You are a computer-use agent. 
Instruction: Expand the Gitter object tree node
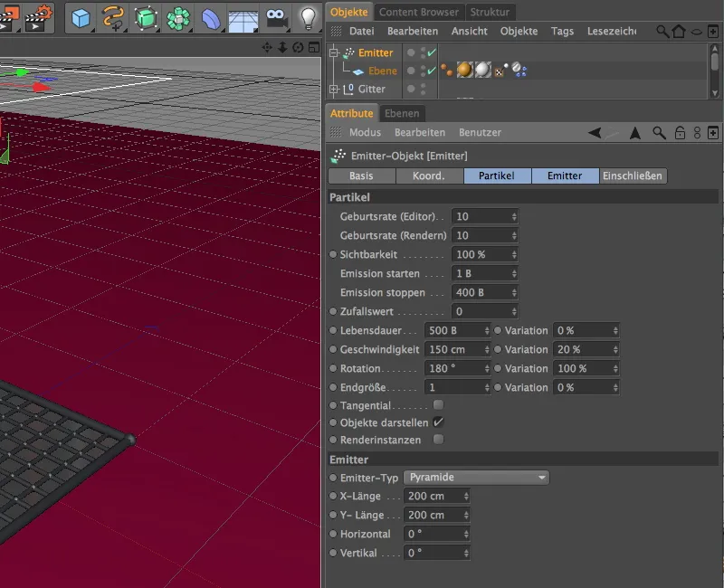(x=334, y=89)
